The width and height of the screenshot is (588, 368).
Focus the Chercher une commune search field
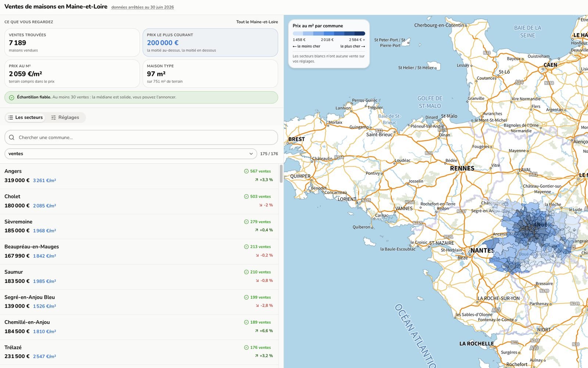141,137
